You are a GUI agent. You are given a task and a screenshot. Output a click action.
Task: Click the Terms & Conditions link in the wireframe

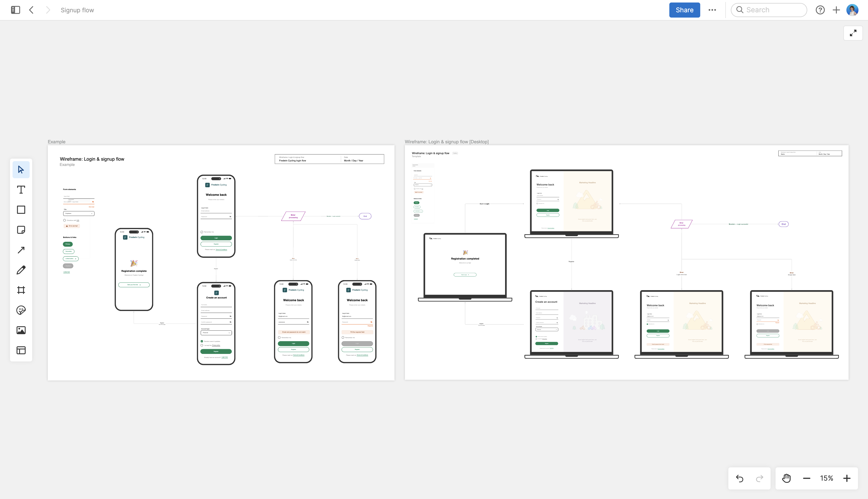click(x=222, y=249)
